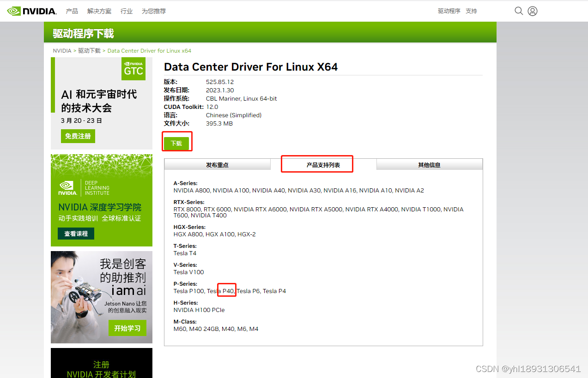Open the 行业 menu
Viewport: 588px width, 378px height.
click(x=126, y=11)
